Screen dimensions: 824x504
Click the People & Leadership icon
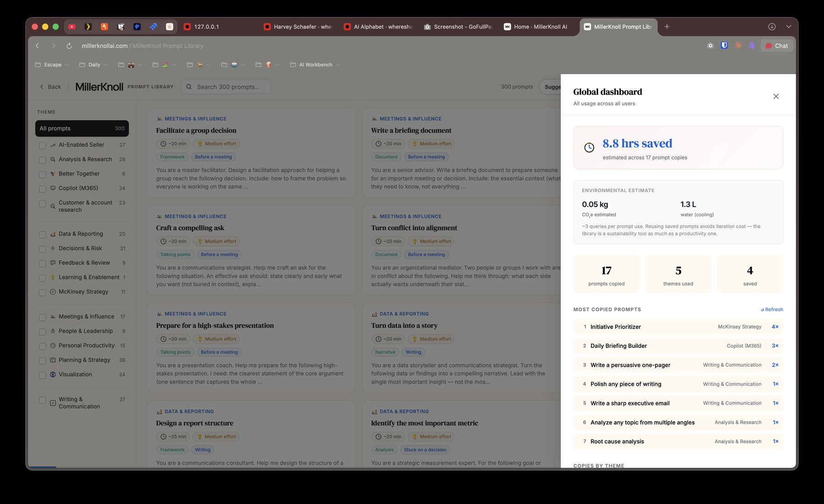pos(53,331)
